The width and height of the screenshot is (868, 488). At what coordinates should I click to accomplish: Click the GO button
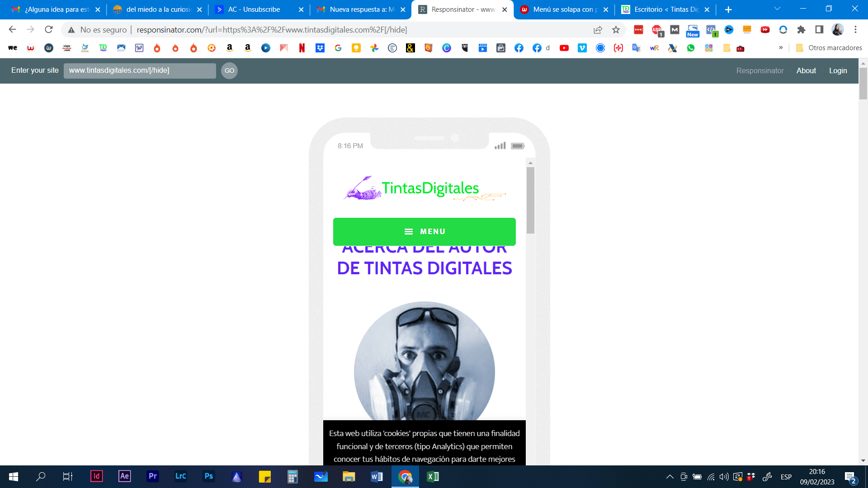click(x=229, y=70)
